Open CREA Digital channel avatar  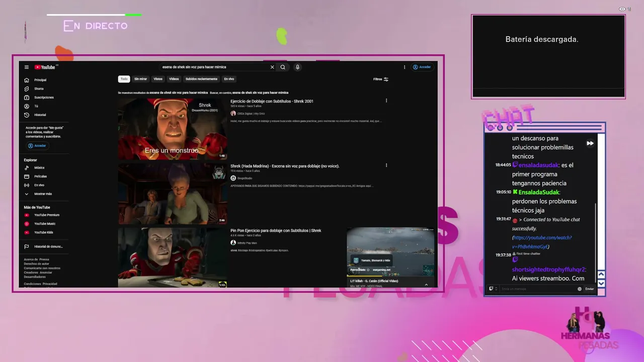tap(233, 114)
